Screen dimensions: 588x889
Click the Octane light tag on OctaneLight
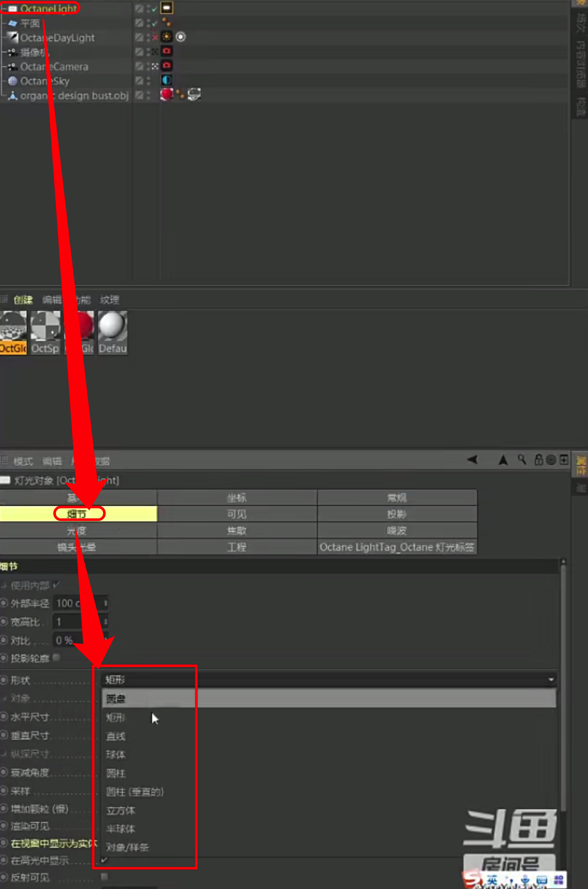tap(167, 8)
